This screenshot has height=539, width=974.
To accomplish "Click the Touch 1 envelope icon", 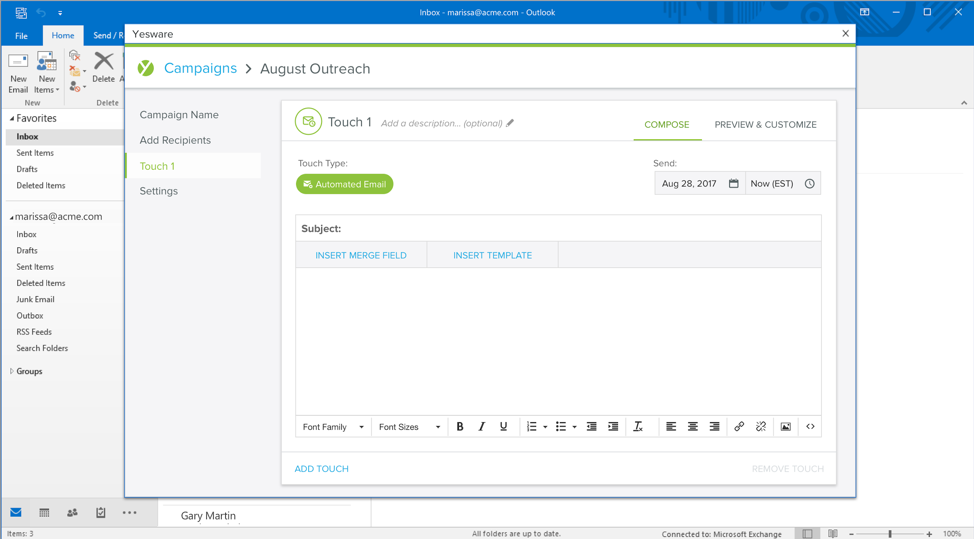I will 309,122.
